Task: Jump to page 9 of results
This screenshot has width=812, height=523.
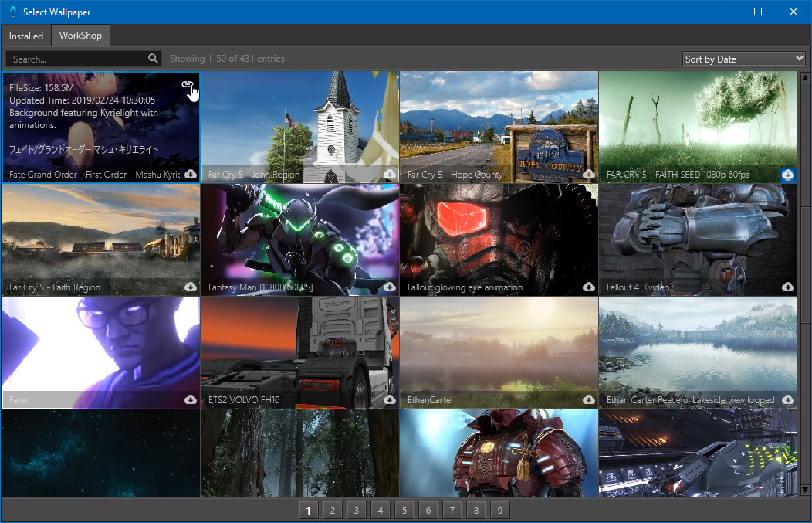Action: (x=500, y=511)
